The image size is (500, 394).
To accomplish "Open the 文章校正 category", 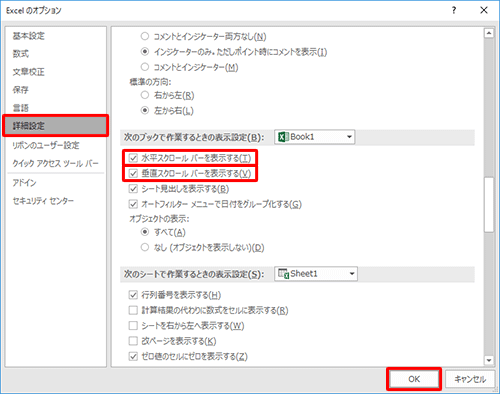I will click(x=29, y=72).
